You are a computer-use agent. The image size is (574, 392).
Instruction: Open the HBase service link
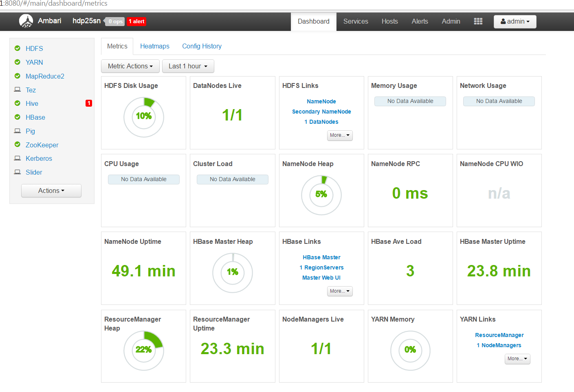click(35, 117)
